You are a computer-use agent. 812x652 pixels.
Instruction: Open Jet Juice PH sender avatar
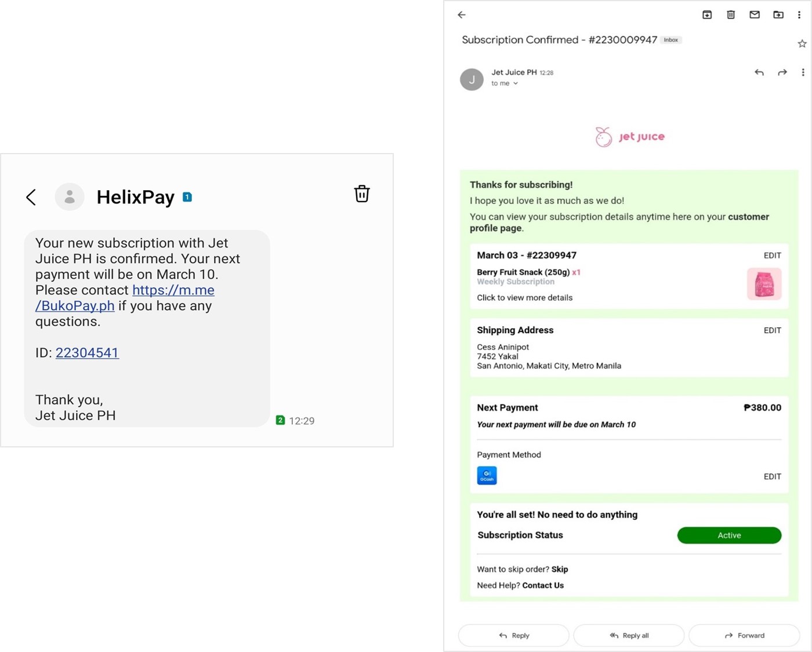(472, 79)
